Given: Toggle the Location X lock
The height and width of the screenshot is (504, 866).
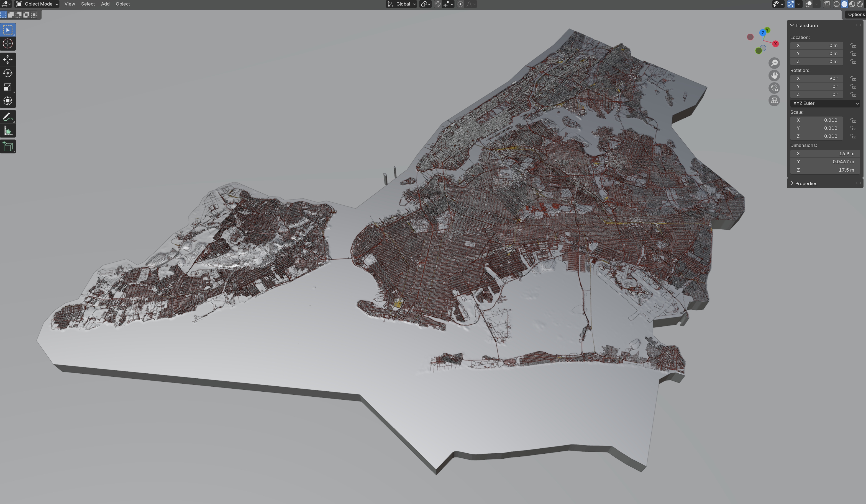Looking at the screenshot, I should (x=853, y=45).
